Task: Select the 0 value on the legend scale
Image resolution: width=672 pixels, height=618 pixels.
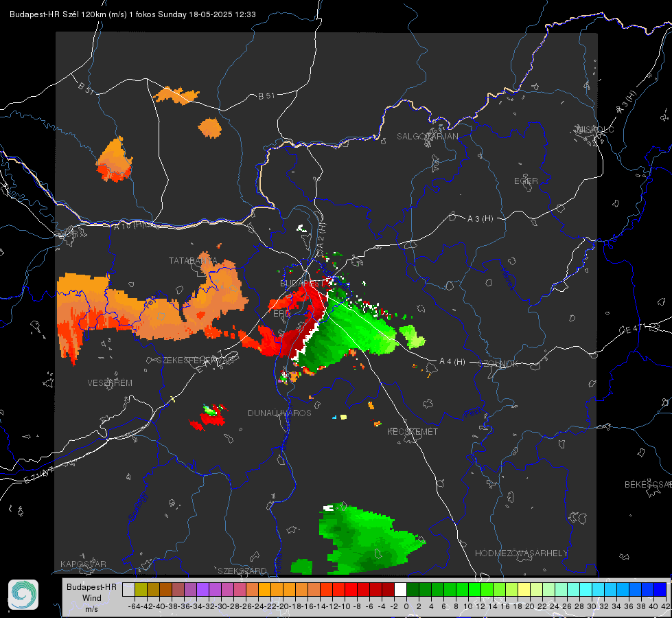Action: point(406,606)
